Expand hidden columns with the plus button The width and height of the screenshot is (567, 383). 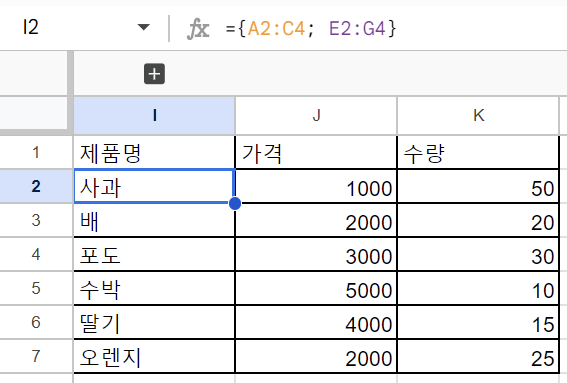coord(154,74)
